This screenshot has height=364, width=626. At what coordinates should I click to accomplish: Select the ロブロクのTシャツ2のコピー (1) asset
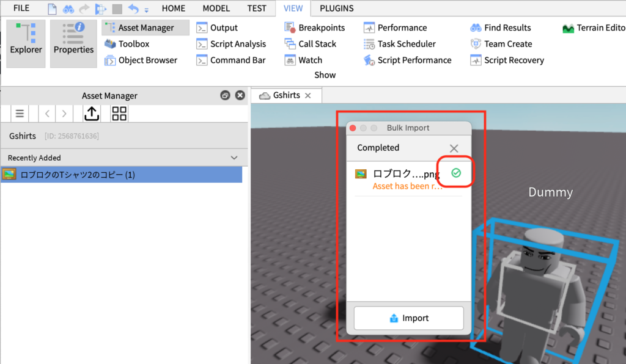click(122, 175)
